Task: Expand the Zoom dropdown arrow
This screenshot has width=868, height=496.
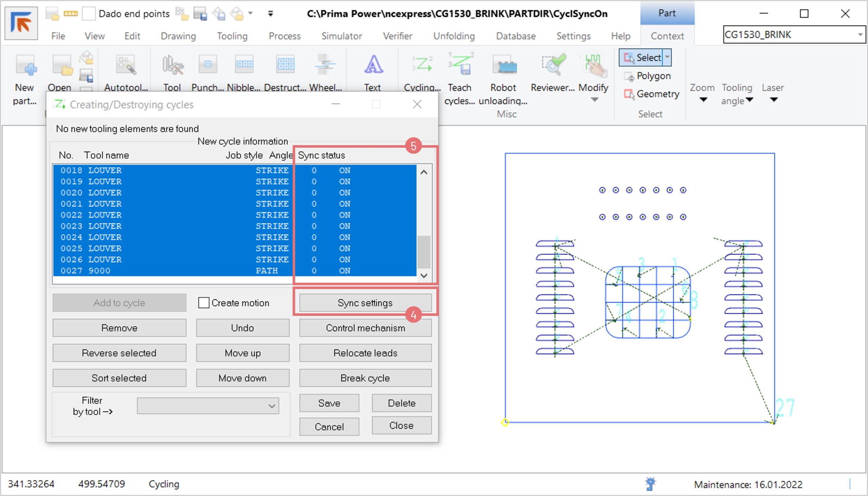Action: pos(703,100)
